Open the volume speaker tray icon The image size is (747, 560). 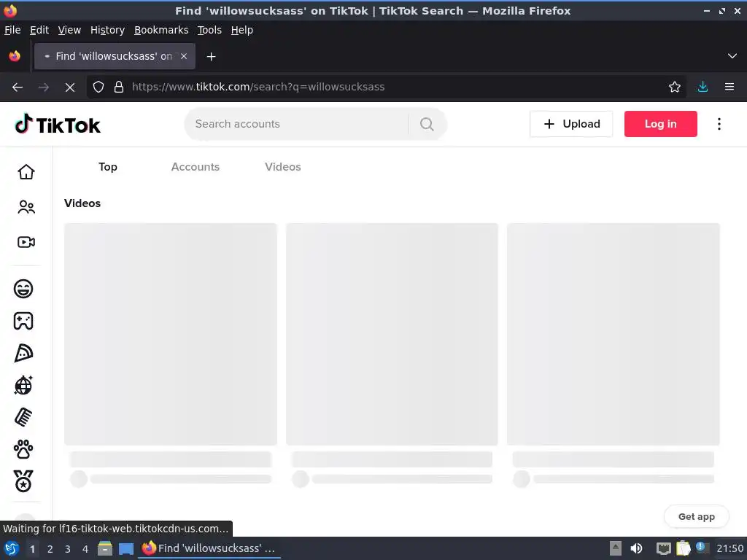636,548
